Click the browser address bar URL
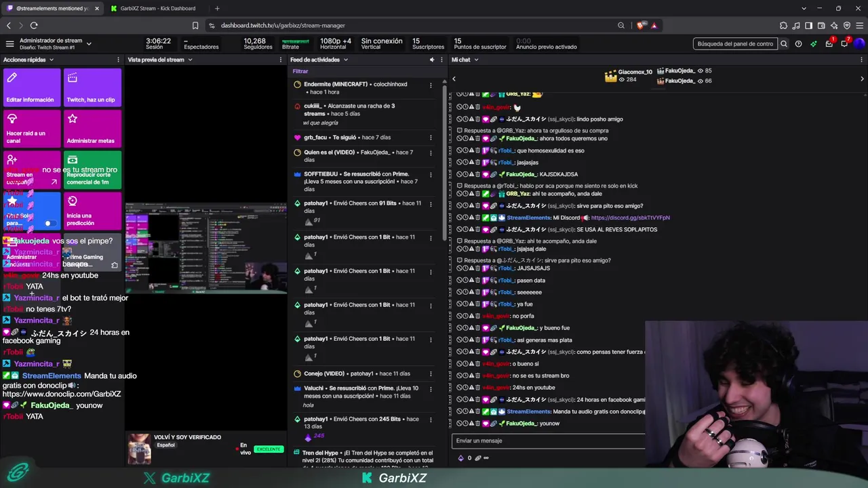Image resolution: width=868 pixels, height=488 pixels. pos(283,26)
